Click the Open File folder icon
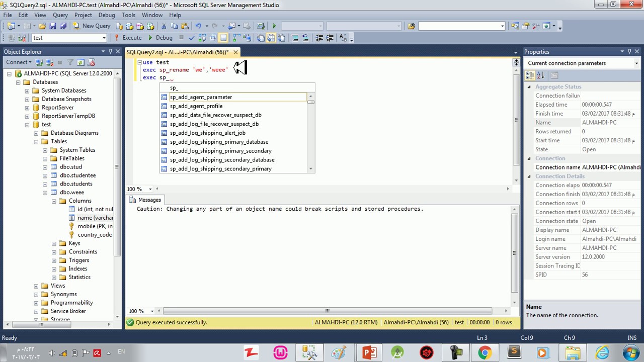Screen dimensions: 644x362 [42, 26]
